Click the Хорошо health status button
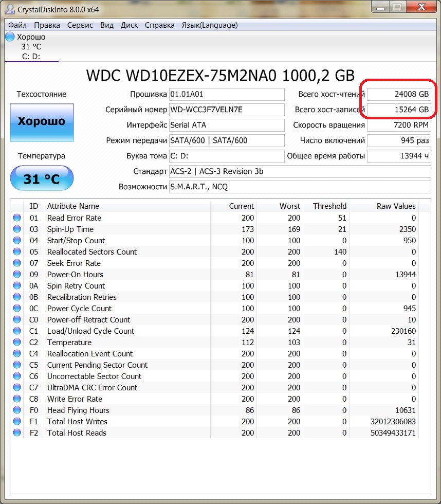This screenshot has width=441, height=504. 42,122
